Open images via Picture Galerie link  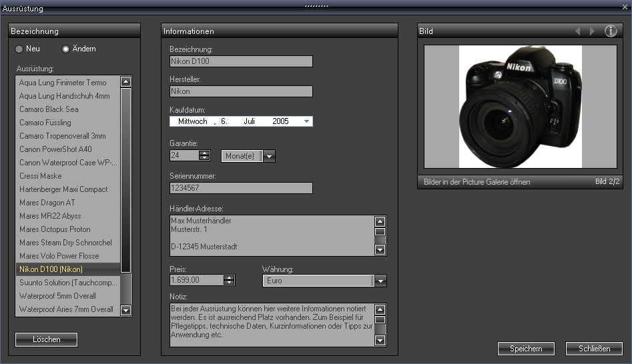click(477, 181)
